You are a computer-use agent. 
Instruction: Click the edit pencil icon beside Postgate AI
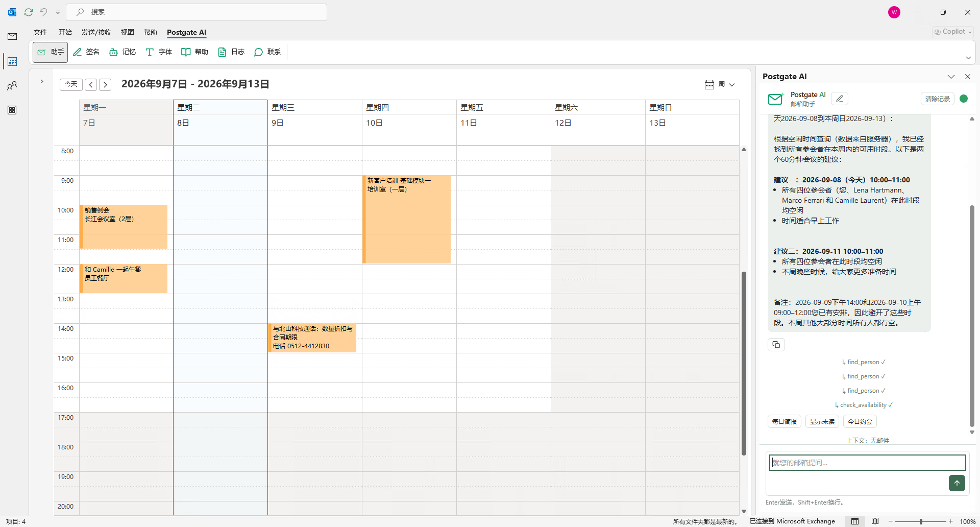(840, 99)
